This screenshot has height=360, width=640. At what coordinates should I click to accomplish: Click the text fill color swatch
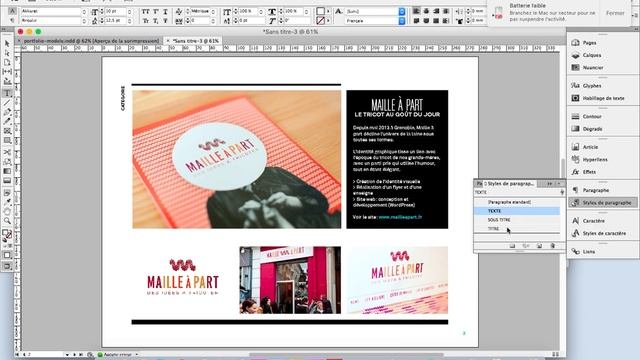coord(321,11)
